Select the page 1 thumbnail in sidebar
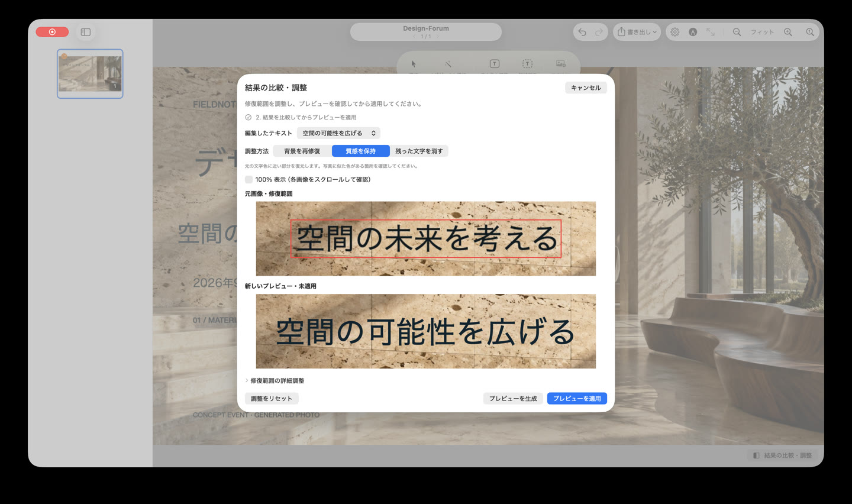 tap(90, 74)
